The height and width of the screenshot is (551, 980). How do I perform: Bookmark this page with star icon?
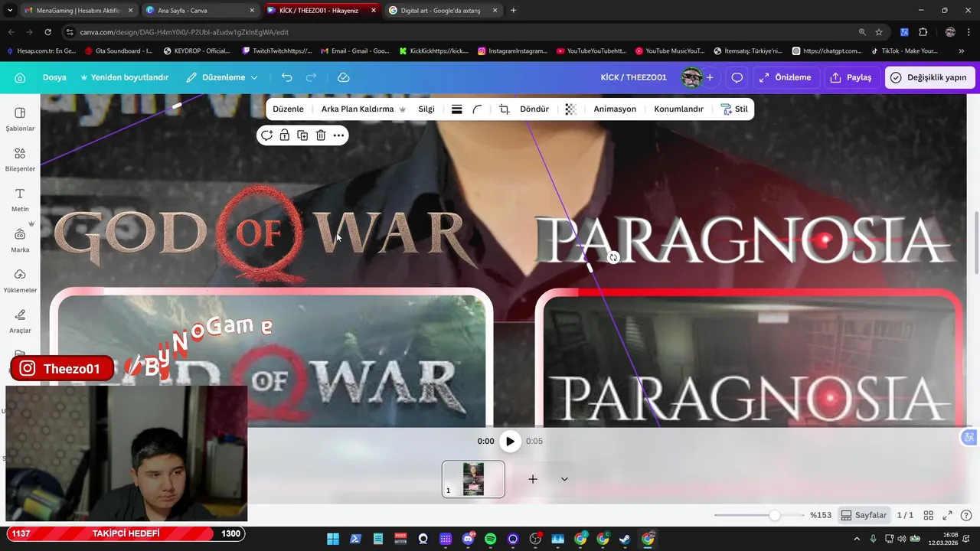879,32
